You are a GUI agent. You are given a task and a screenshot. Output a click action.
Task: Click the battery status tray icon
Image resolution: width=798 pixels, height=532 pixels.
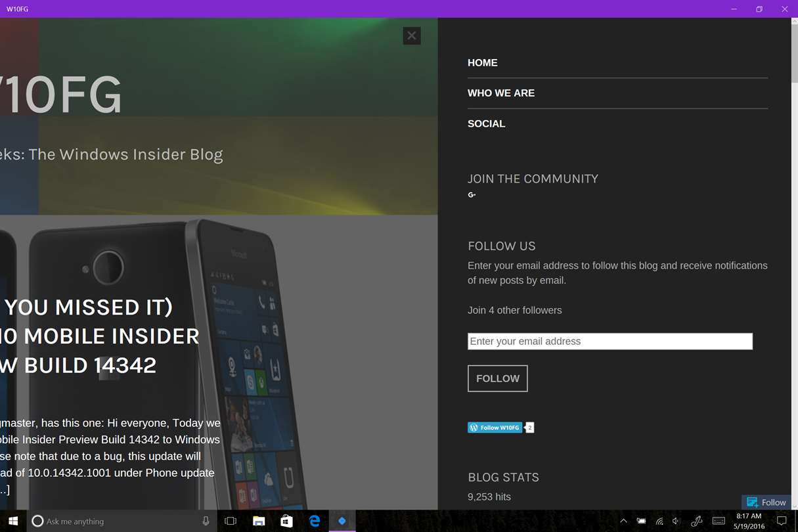[642, 521]
